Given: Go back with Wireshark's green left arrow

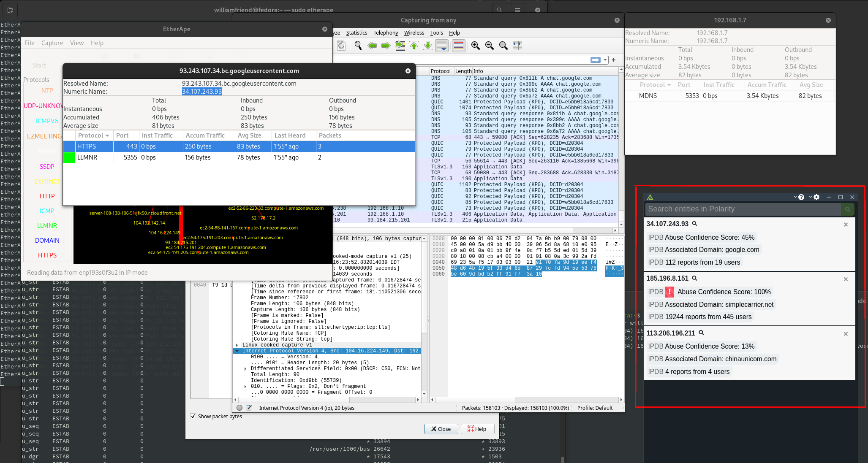Looking at the screenshot, I should point(372,46).
